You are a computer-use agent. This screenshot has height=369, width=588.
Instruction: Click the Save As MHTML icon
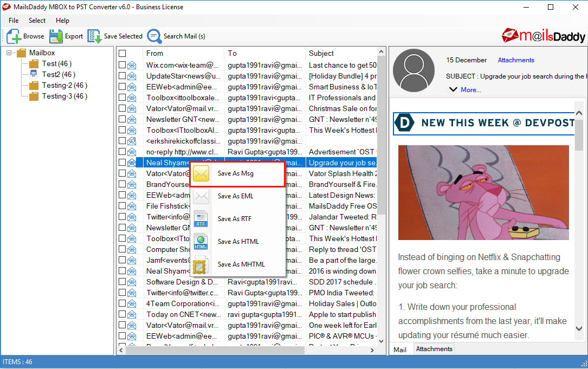pyautogui.click(x=200, y=265)
